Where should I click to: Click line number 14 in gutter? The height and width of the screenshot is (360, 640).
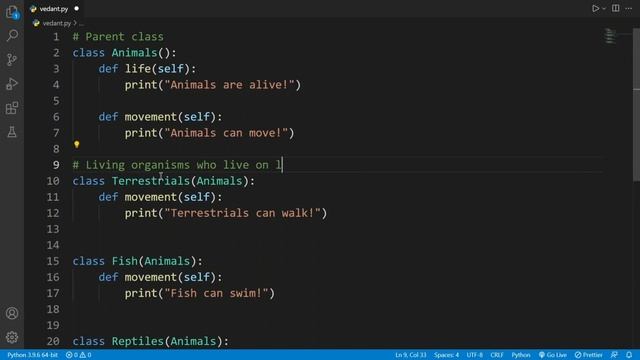coord(53,245)
